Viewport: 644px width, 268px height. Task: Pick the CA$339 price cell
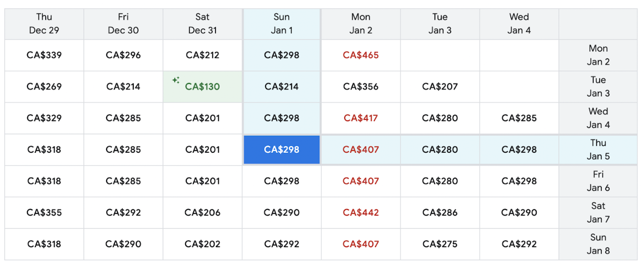coord(44,55)
